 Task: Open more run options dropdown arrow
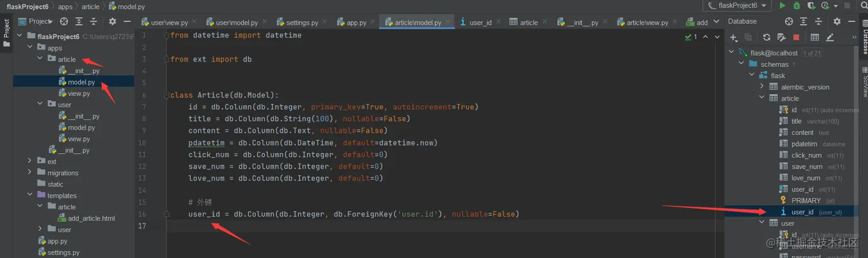pos(835,6)
